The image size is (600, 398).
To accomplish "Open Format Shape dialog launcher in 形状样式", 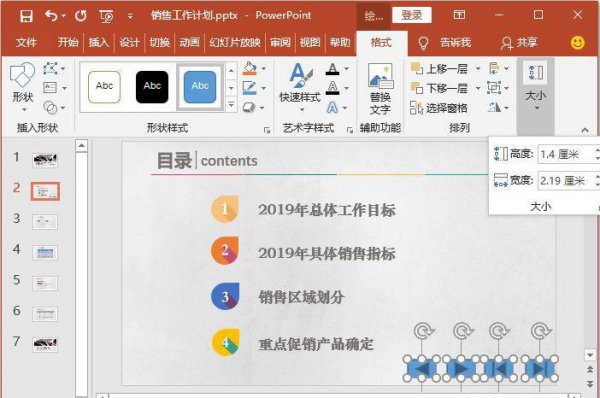I will pyautogui.click(x=267, y=130).
